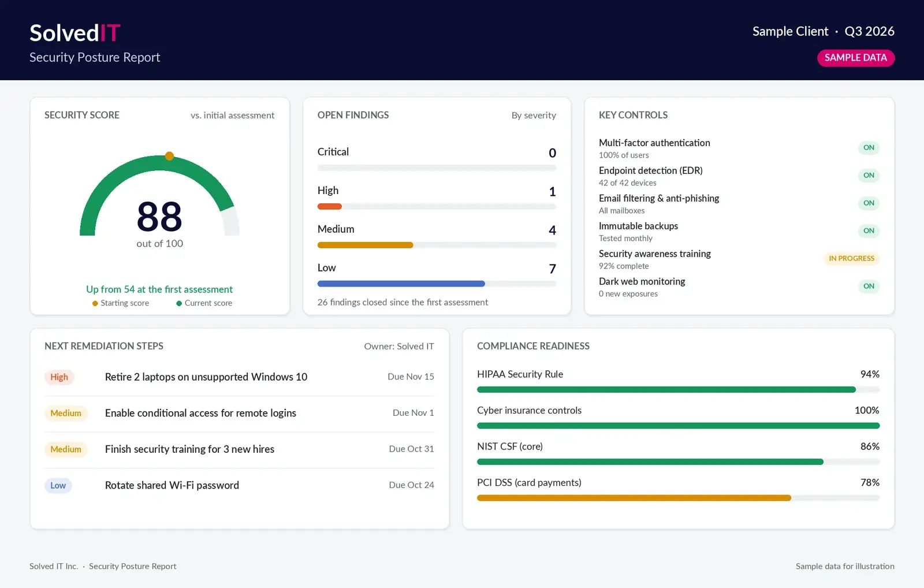Click the Low findings bar
This screenshot has height=588, width=924.
click(x=437, y=284)
